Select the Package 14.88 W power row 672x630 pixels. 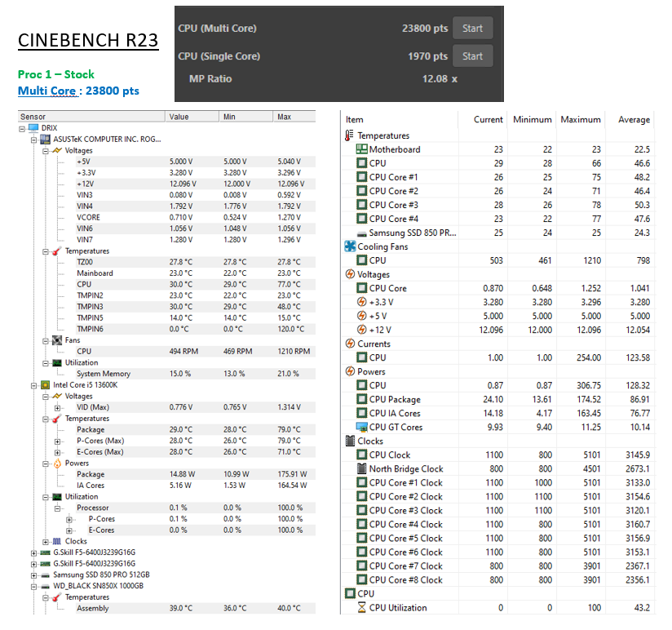click(196, 474)
